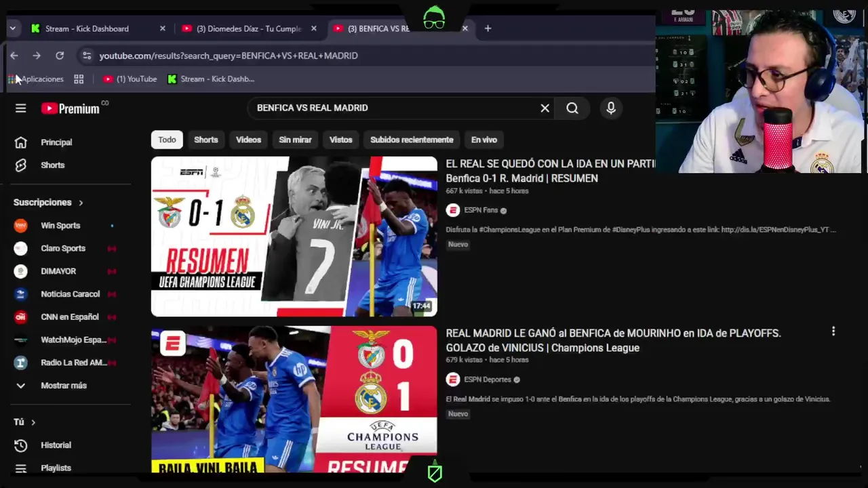
Task: Play BAILA VINI BAILA video thumbnail
Action: coord(294,399)
